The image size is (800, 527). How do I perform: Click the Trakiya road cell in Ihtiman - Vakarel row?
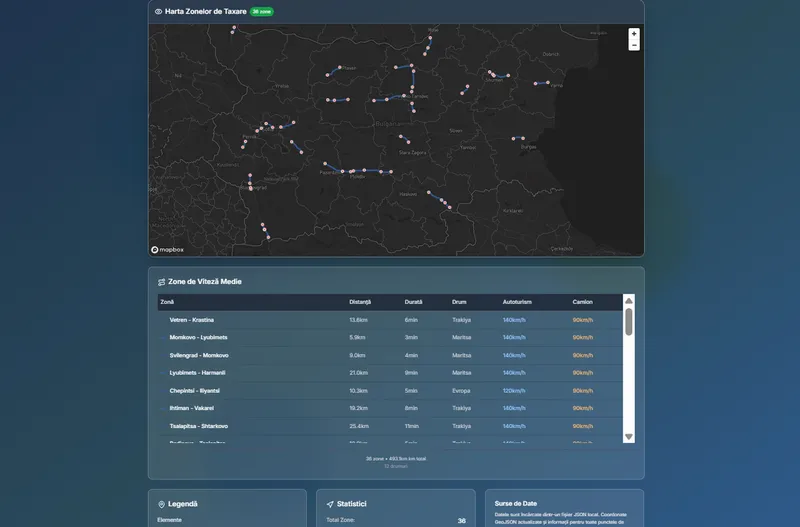click(461, 408)
